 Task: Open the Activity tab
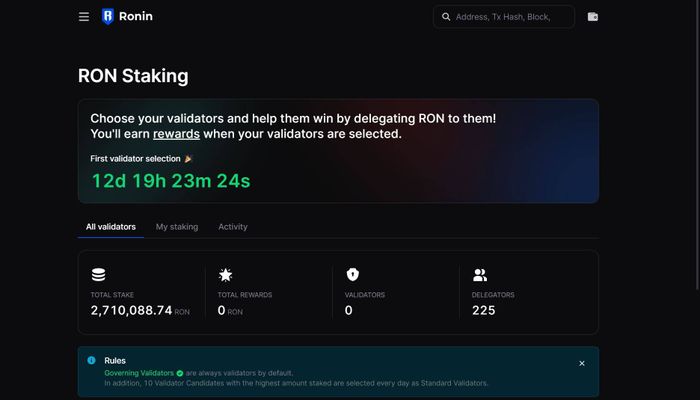point(233,227)
